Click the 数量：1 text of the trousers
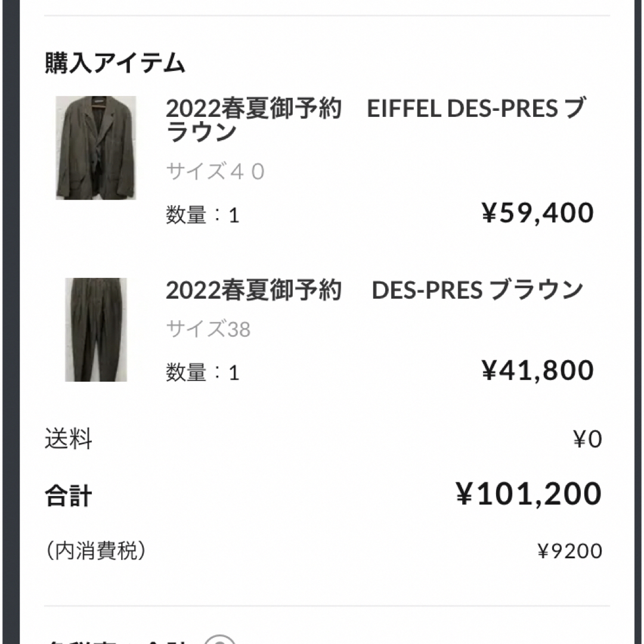This screenshot has width=644, height=644. [x=203, y=373]
